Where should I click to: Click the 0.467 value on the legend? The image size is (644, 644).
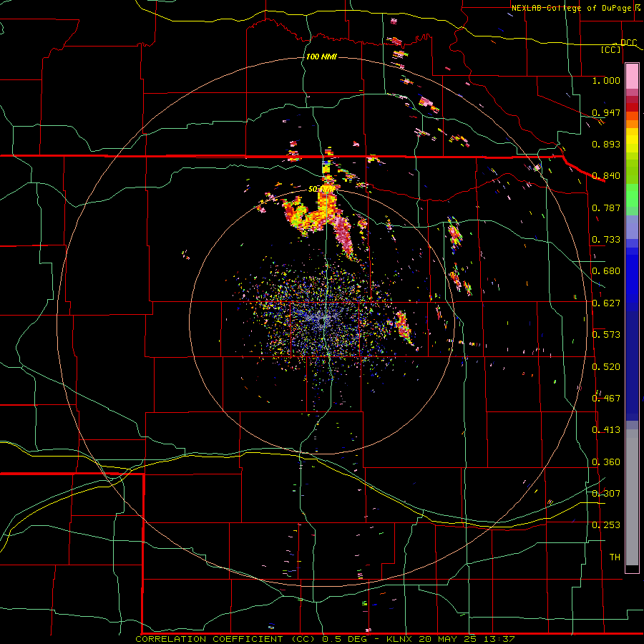(606, 399)
